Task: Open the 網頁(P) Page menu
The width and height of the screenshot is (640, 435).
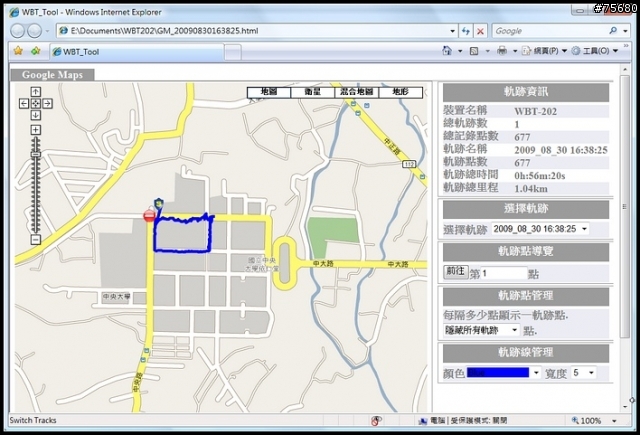Action: click(x=544, y=51)
